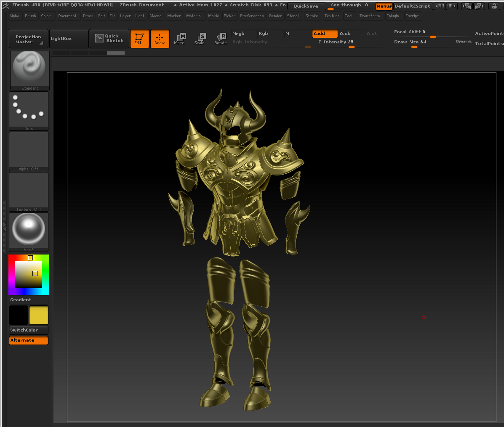Image resolution: width=504 pixels, height=427 pixels.
Task: Toggle the M material mode
Action: (296, 33)
